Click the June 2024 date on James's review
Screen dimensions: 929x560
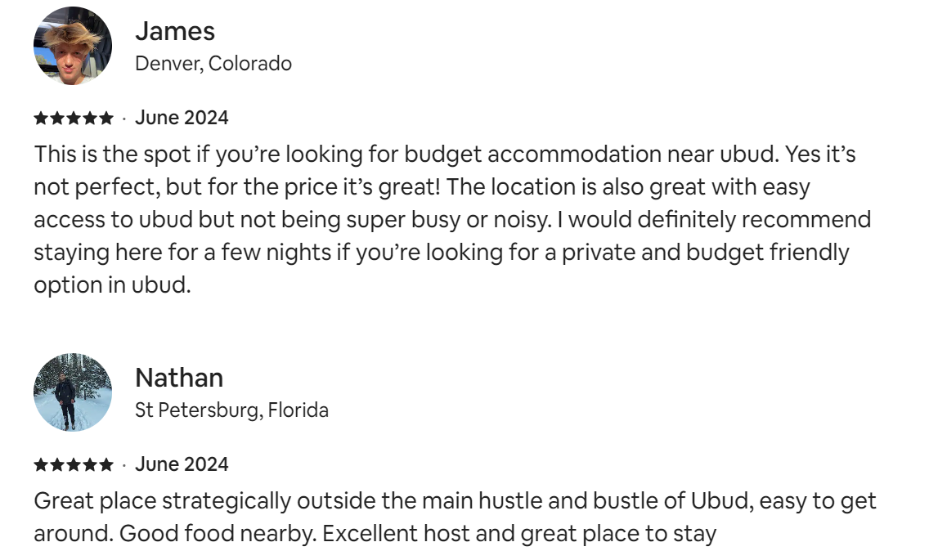point(182,118)
